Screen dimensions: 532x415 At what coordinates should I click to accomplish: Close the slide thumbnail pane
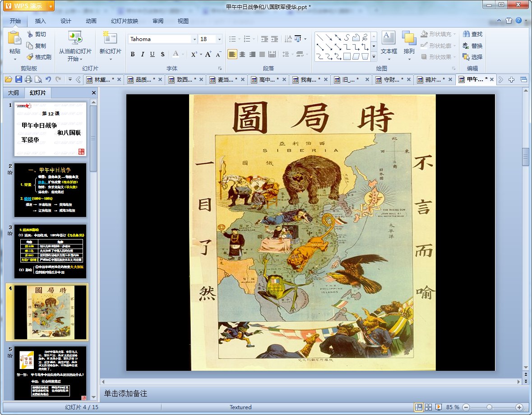pos(94,92)
